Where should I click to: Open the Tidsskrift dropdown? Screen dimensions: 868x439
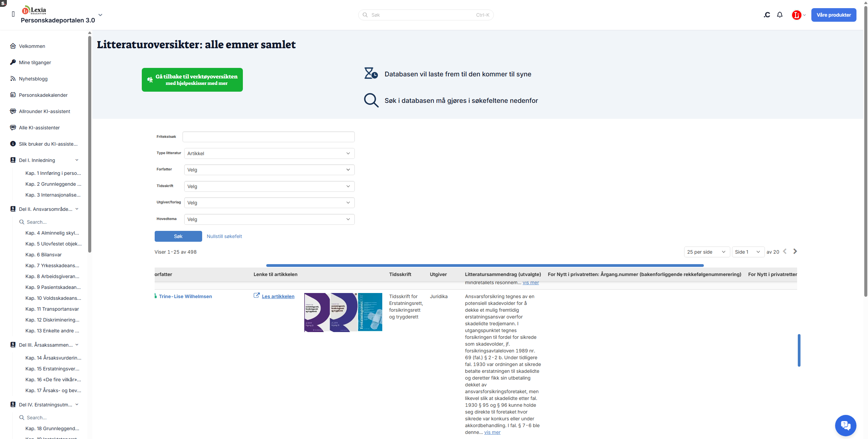coord(269,186)
